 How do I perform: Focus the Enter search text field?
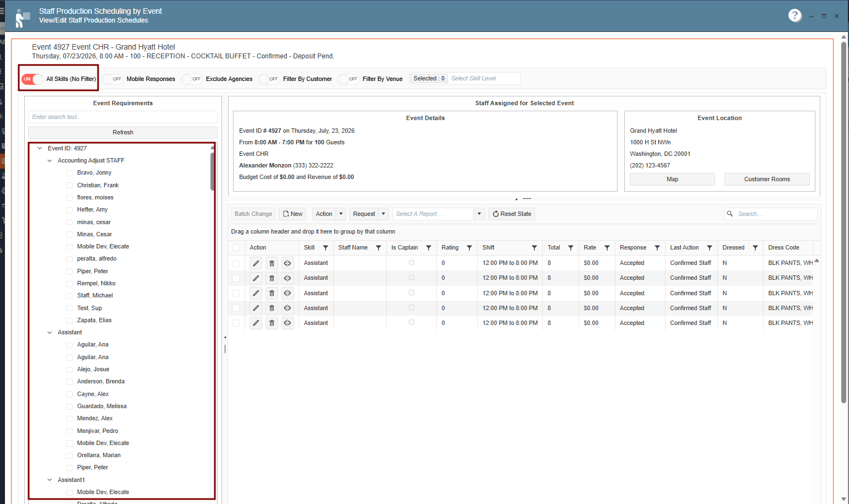(x=123, y=117)
